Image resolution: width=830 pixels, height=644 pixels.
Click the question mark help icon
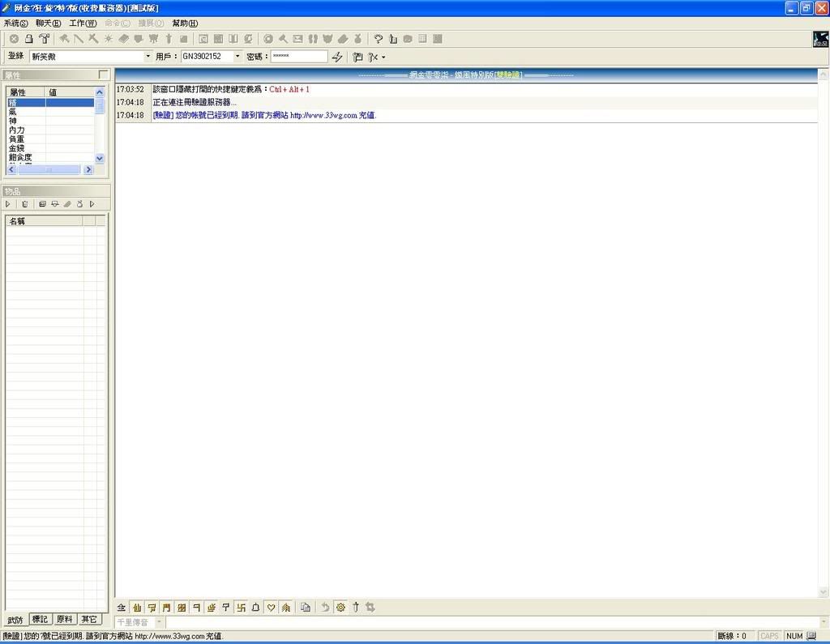378,39
